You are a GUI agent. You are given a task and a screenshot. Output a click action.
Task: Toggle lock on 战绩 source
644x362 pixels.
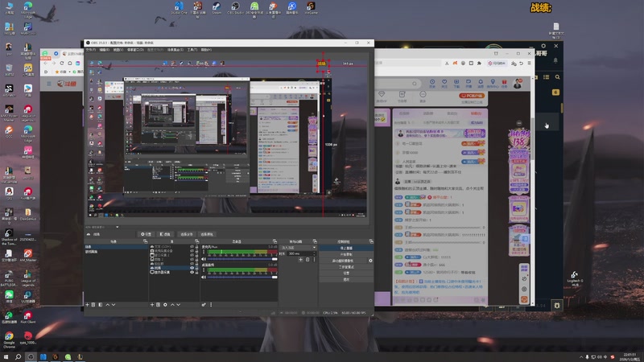coord(196,268)
